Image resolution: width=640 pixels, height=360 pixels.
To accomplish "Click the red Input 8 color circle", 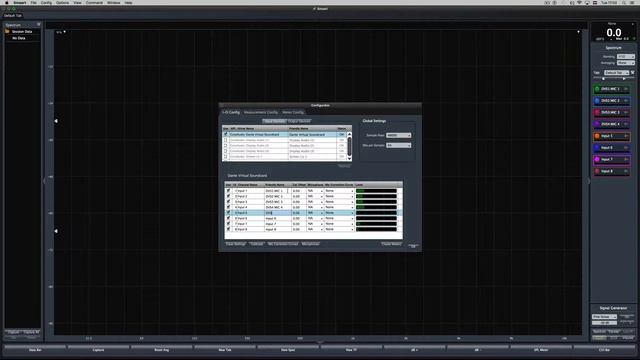I will click(597, 171).
